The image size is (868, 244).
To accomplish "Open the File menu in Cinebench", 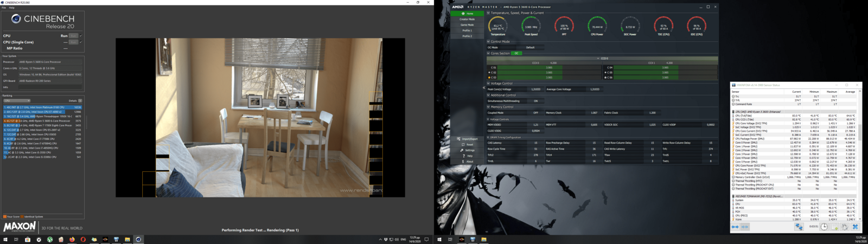I will pos(4,8).
